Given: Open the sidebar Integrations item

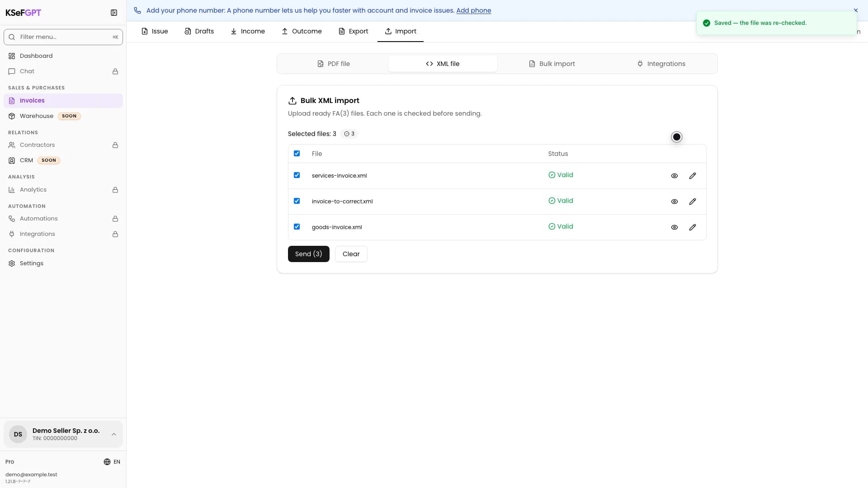Looking at the screenshot, I should click(63, 234).
